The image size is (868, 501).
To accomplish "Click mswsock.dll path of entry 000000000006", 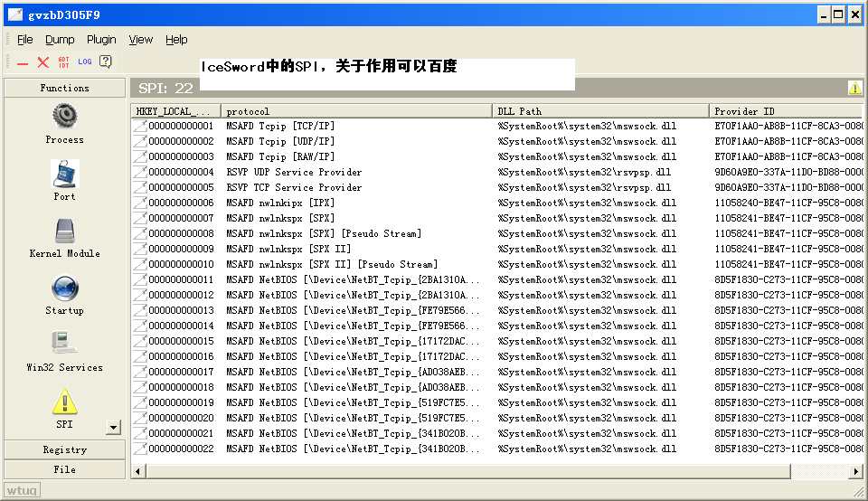I will tap(587, 203).
